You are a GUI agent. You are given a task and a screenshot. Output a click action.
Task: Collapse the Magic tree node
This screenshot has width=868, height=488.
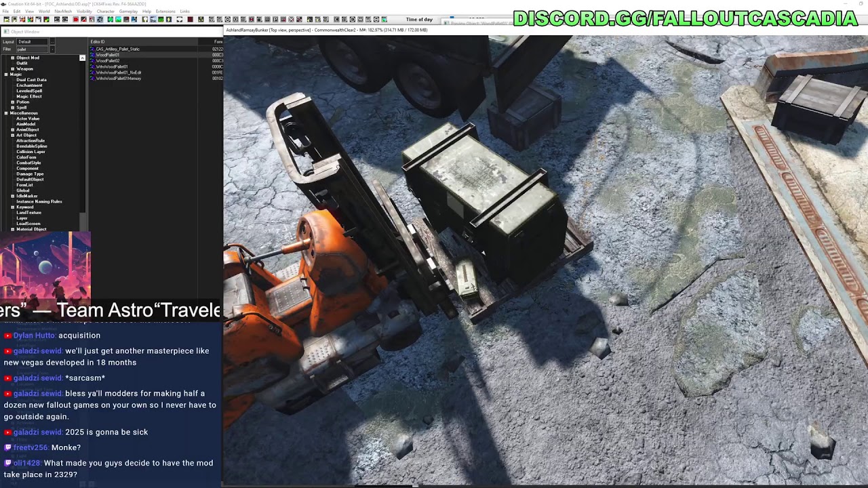pyautogui.click(x=6, y=75)
